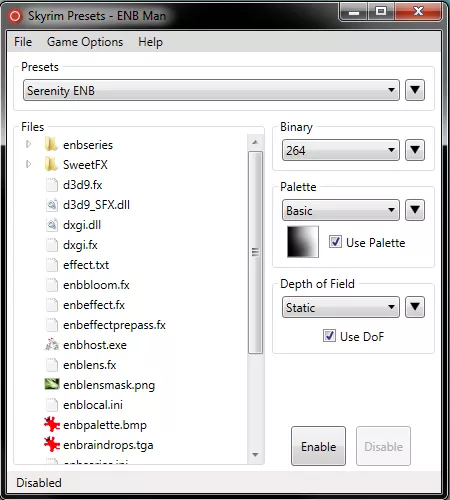This screenshot has height=500, width=450.
Task: Click the enblensmask.png image icon
Action: coord(52,384)
